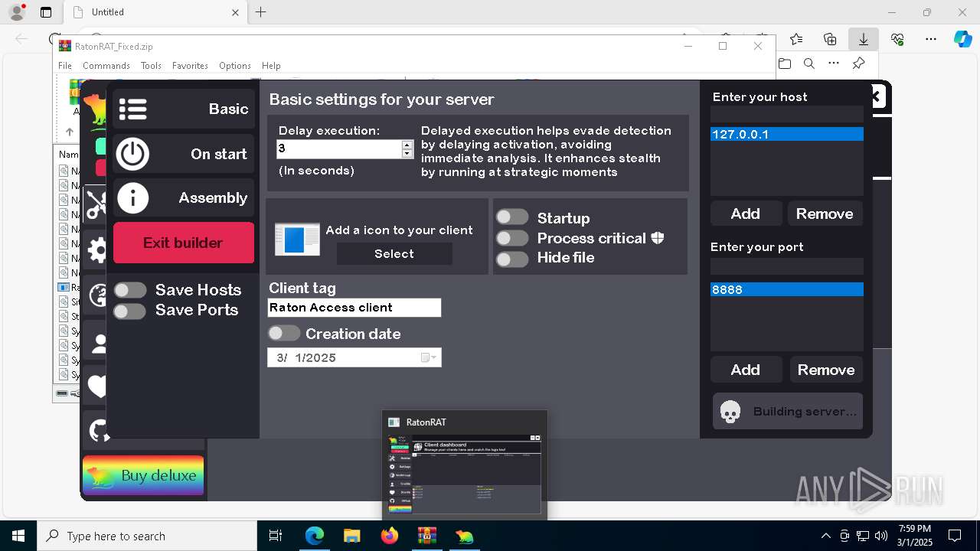Click search icon in Downloads panel

point(809,64)
